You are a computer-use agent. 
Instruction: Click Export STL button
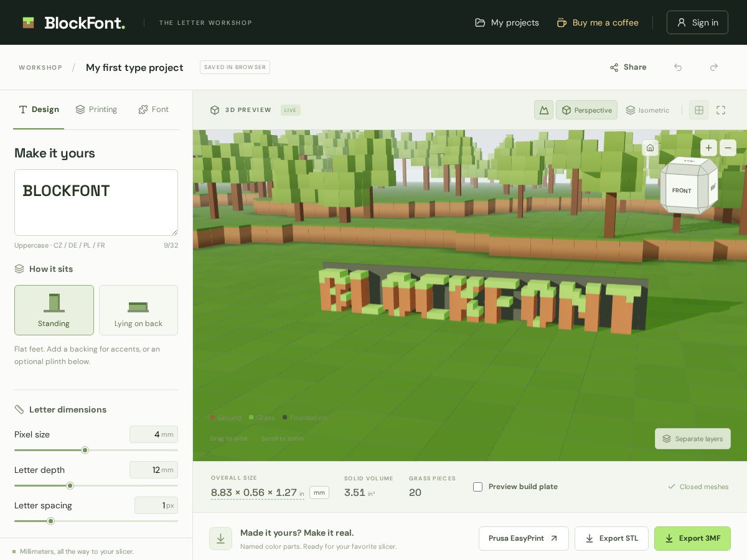611,538
